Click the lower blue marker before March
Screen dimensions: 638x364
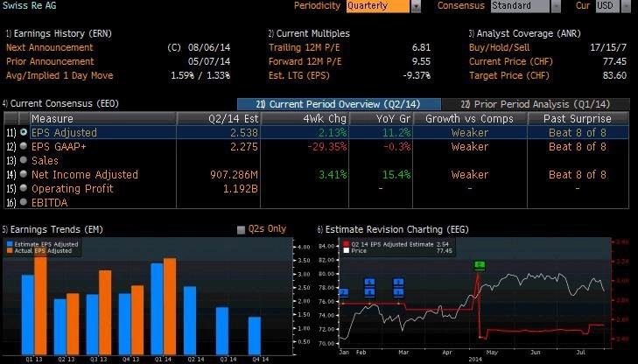398,292
